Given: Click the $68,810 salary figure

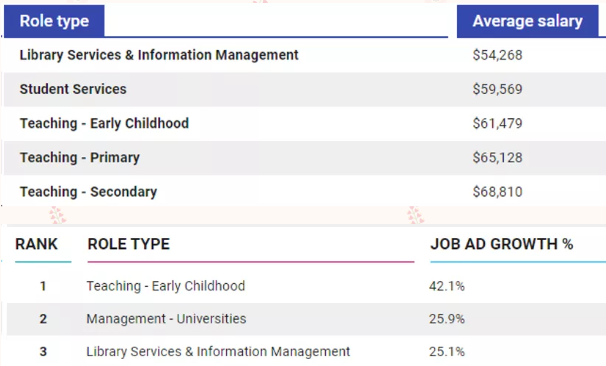Looking at the screenshot, I should 497,192.
